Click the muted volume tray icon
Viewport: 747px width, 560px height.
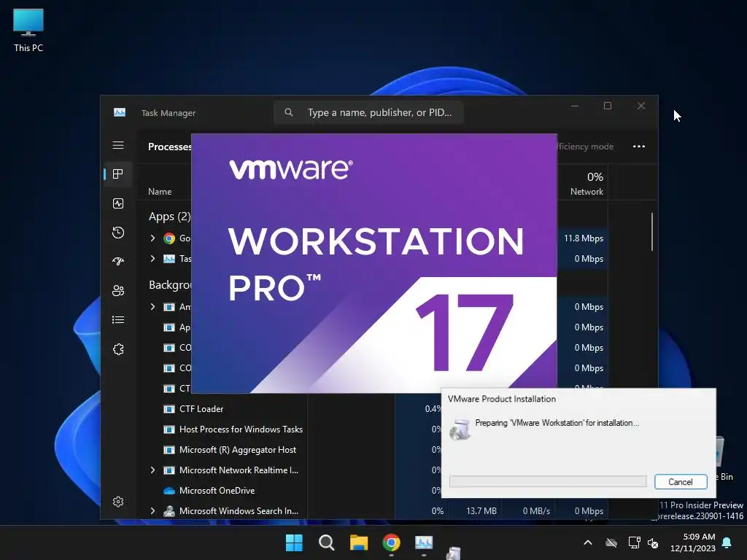[x=653, y=542]
